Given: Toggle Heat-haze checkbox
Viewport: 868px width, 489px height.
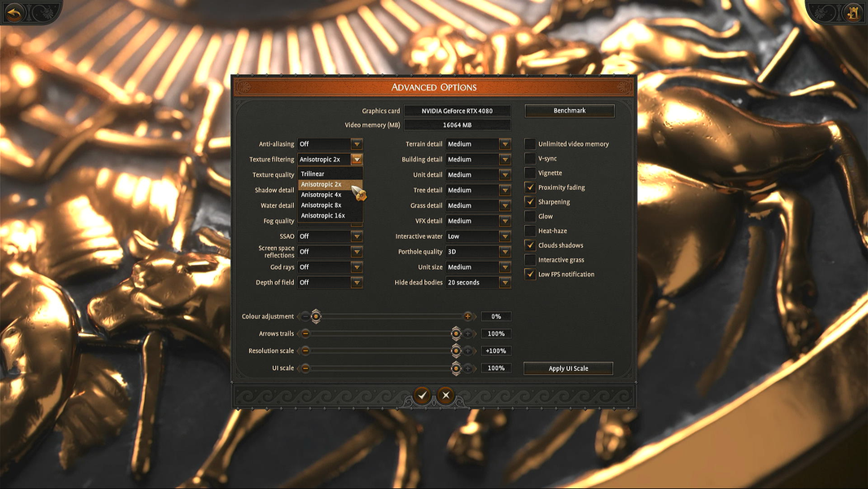Looking at the screenshot, I should 530,231.
